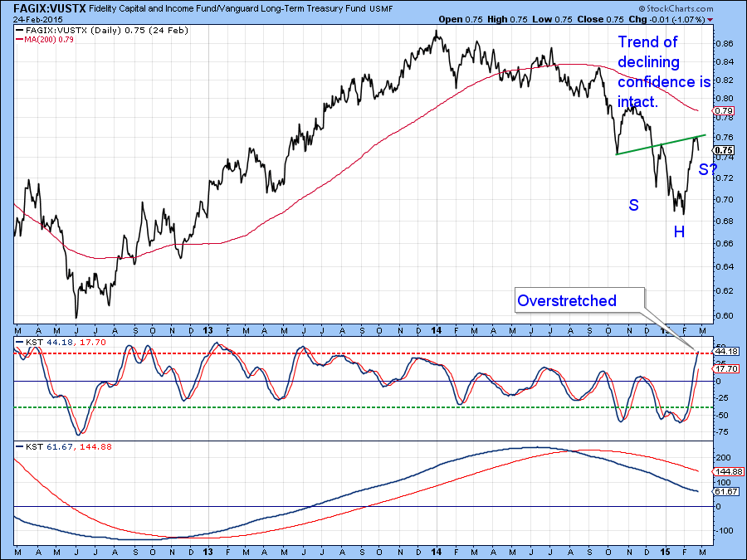Click the 0.79 moving-average price tag

click(x=724, y=111)
